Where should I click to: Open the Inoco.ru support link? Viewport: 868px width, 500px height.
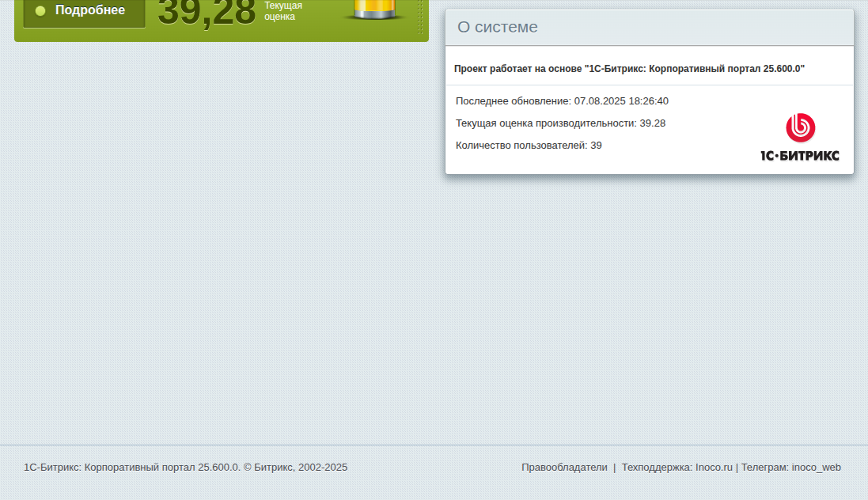click(x=714, y=468)
